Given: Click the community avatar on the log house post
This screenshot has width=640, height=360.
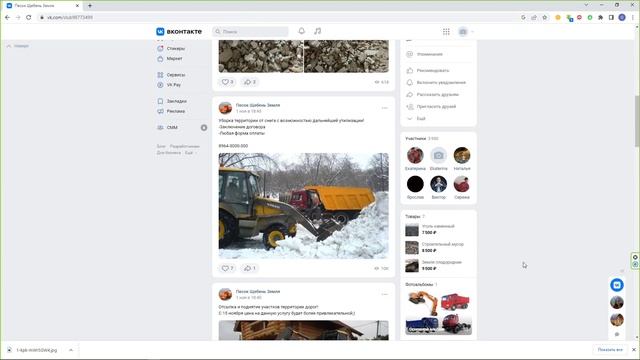Looking at the screenshot, I should pyautogui.click(x=225, y=294).
